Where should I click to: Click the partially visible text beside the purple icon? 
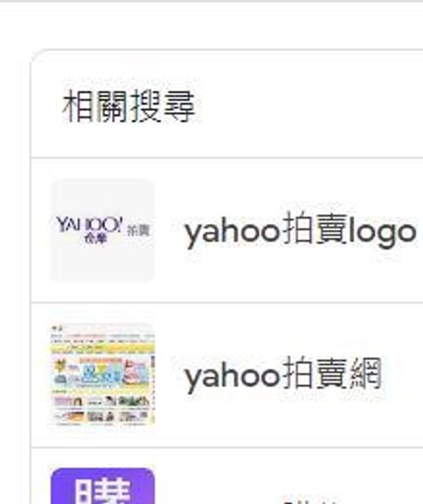tap(310, 501)
